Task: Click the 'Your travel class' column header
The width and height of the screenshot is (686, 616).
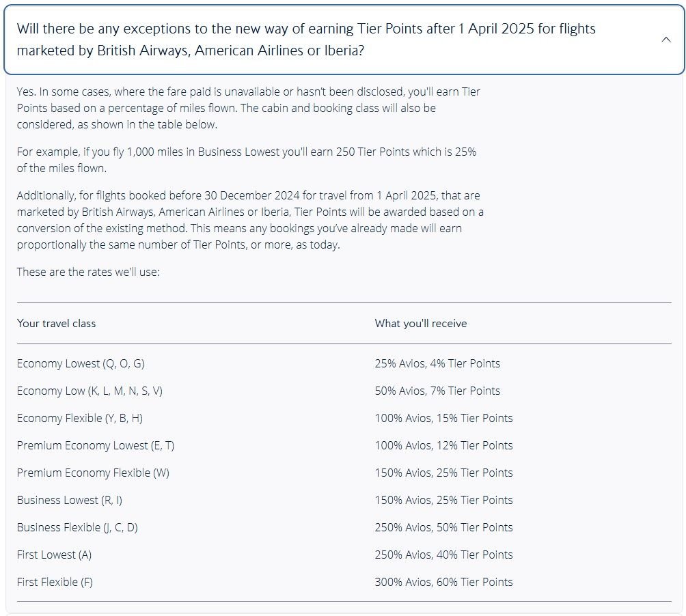Action: [x=56, y=323]
